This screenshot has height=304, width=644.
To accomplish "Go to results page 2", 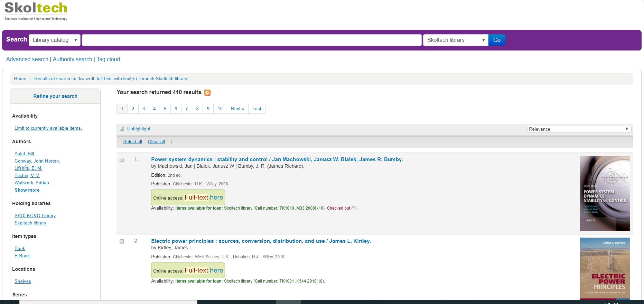I will click(x=133, y=109).
